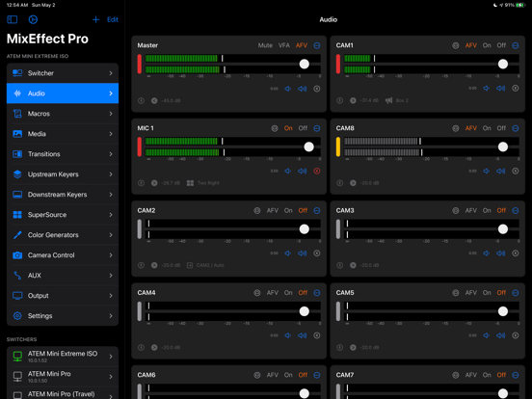This screenshot has width=532, height=399.
Task: Turn CAM3 audio On
Action: 487,211
